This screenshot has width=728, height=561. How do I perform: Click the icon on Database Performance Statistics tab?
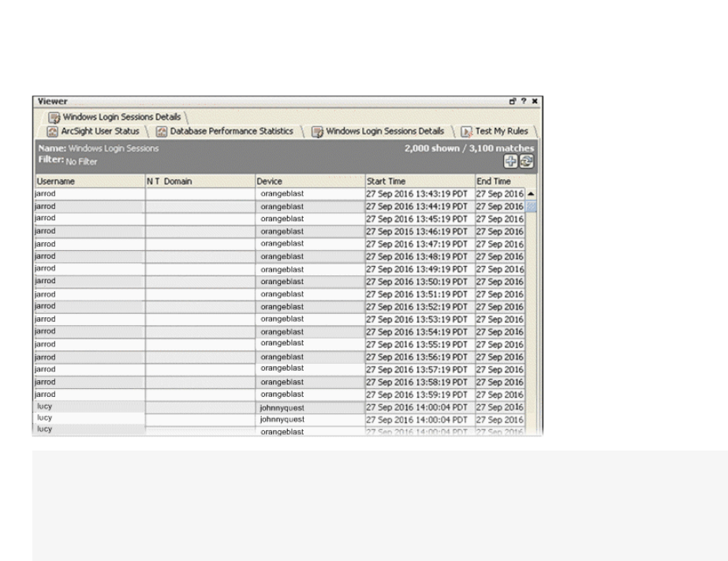[x=162, y=132]
